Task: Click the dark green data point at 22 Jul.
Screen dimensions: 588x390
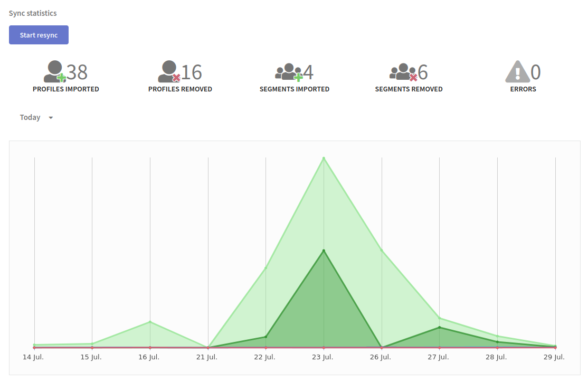Action: click(x=266, y=337)
